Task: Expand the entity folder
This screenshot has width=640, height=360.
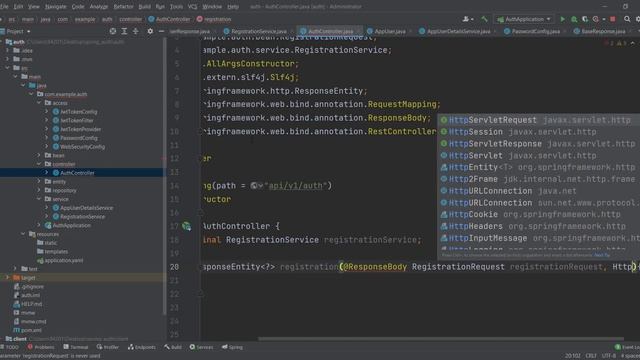Action: coord(39,182)
